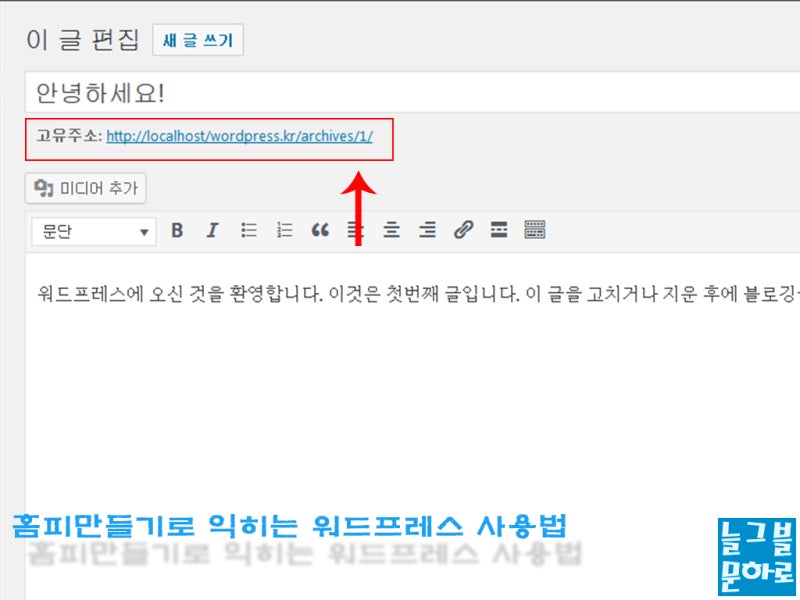Insert a numbered list

tap(284, 230)
